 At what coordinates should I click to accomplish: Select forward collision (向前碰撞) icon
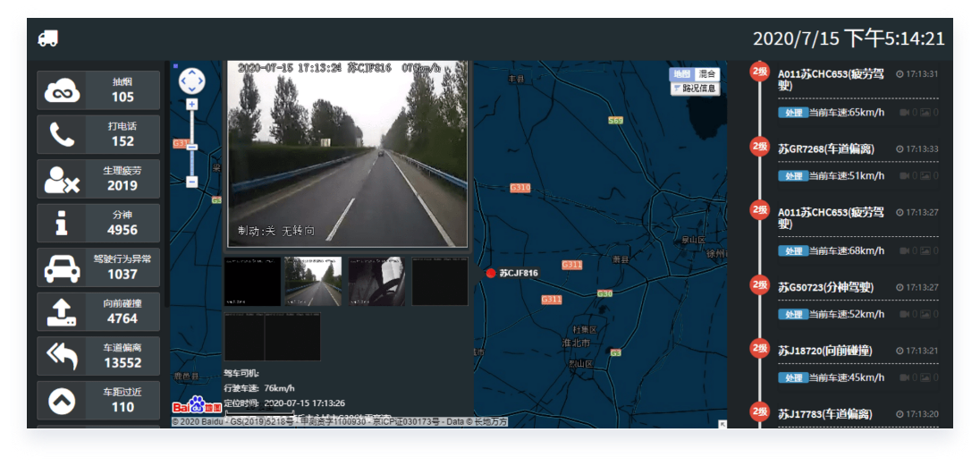(x=62, y=311)
